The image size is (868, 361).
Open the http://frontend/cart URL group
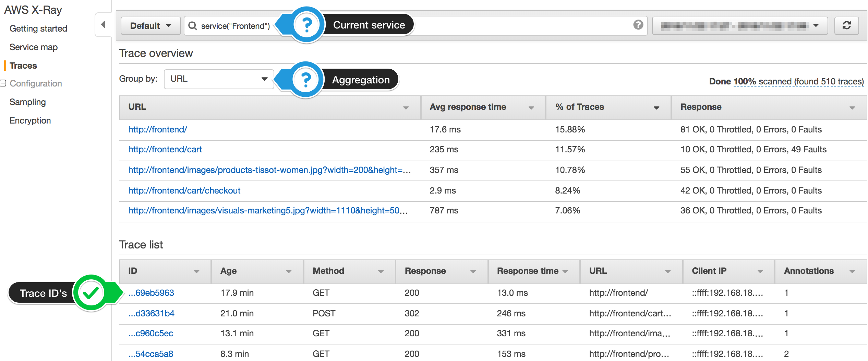165,149
